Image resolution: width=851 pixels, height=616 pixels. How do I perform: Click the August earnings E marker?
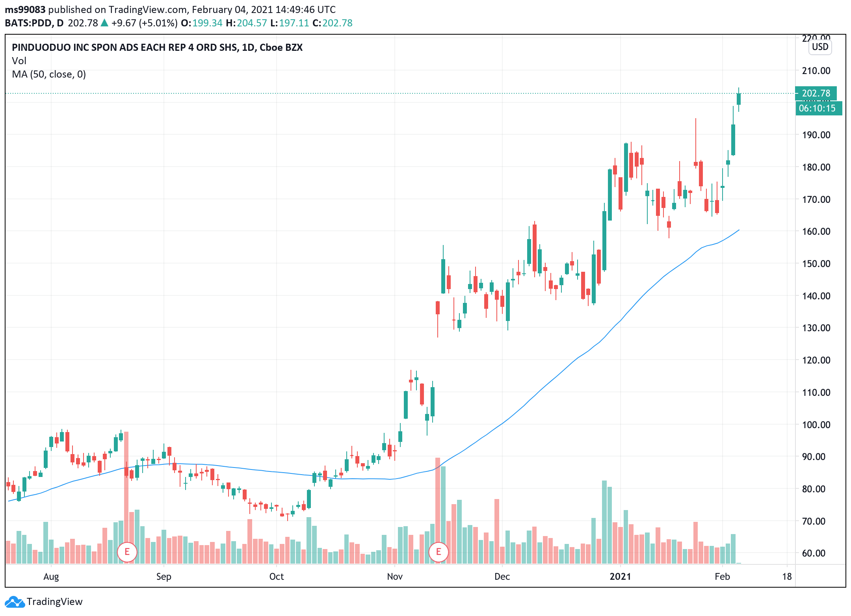click(x=127, y=552)
